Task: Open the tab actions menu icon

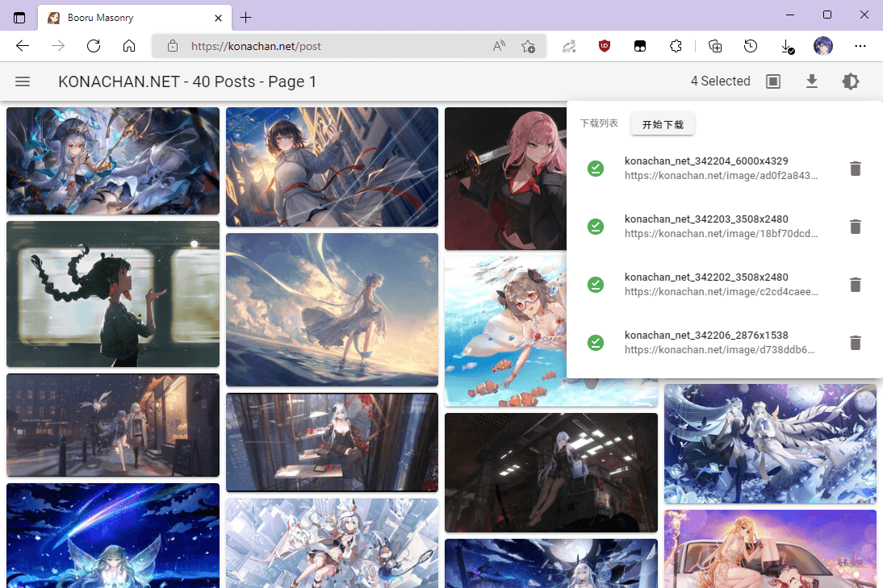Action: (19, 18)
